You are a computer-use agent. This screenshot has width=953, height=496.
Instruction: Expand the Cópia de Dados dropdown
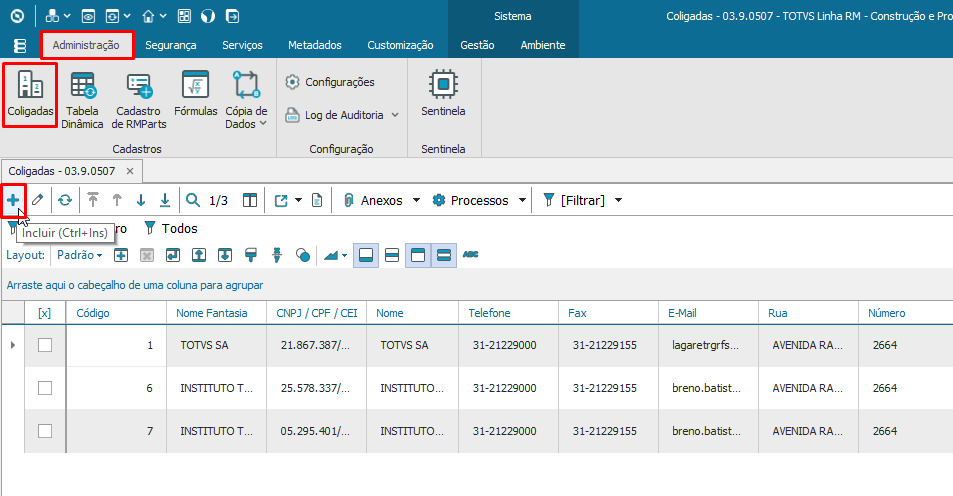pos(263,123)
